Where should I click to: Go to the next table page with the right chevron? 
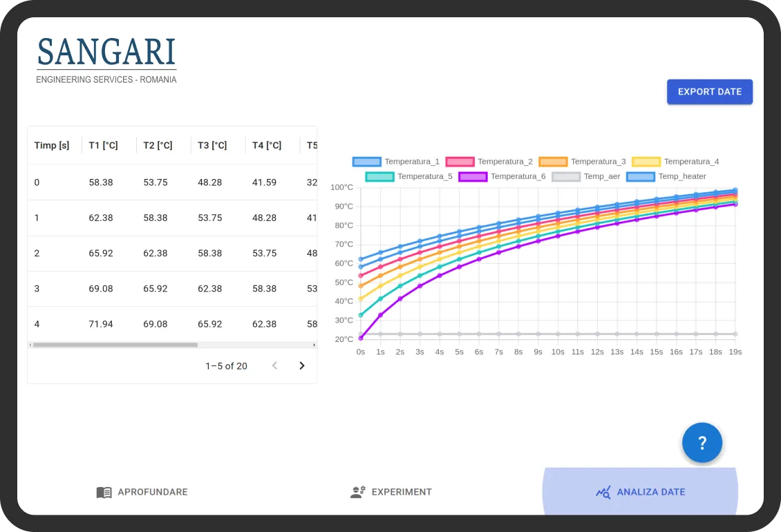click(302, 365)
